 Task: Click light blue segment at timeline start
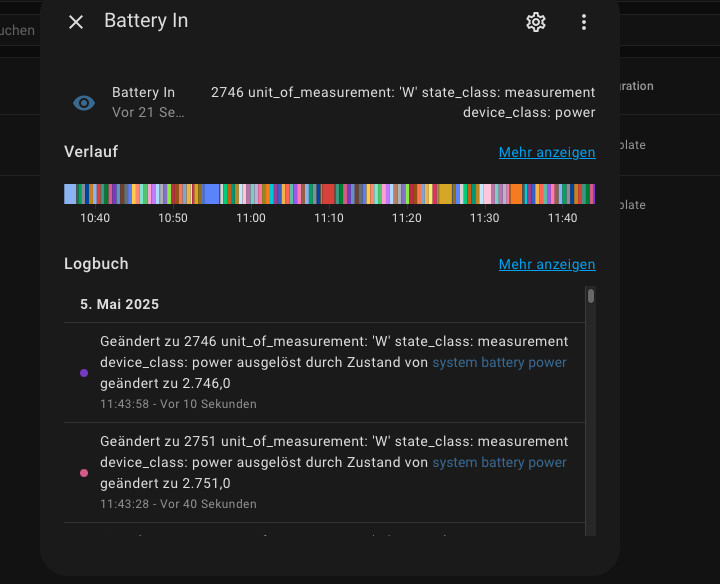click(70, 194)
